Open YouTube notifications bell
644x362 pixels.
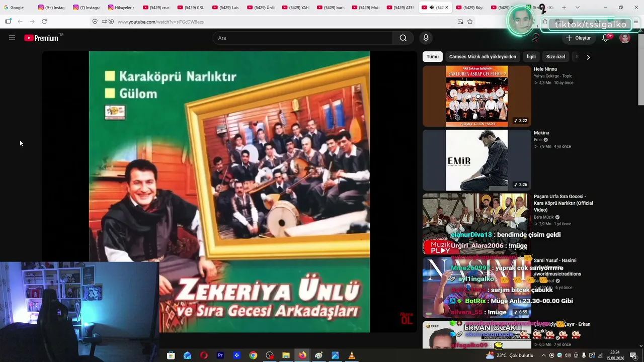coord(606,38)
